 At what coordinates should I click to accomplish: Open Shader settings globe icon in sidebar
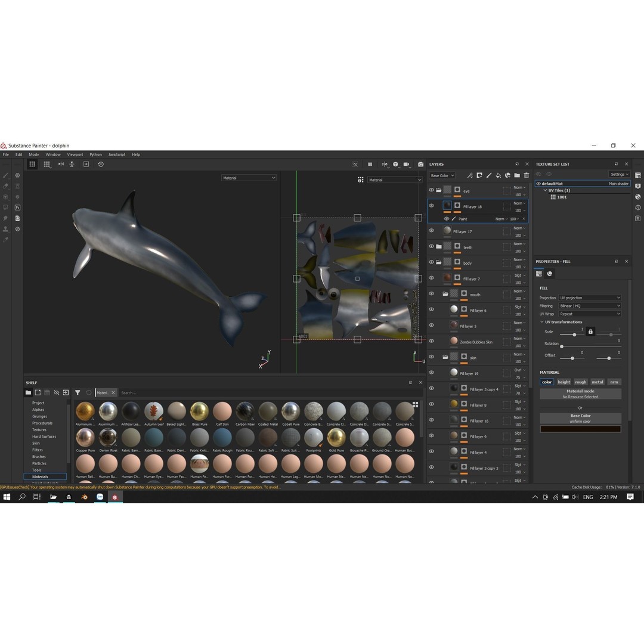(x=638, y=197)
